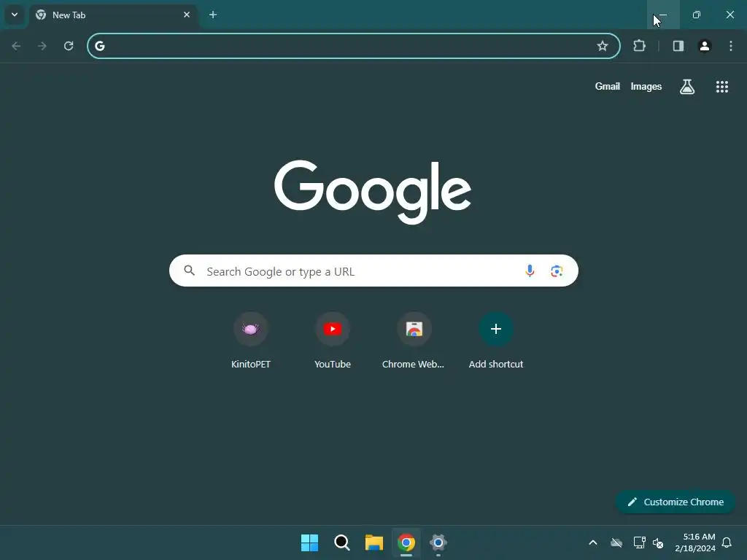The image size is (747, 560).
Task: Click the Search Google or type a URL box
Action: 373,271
